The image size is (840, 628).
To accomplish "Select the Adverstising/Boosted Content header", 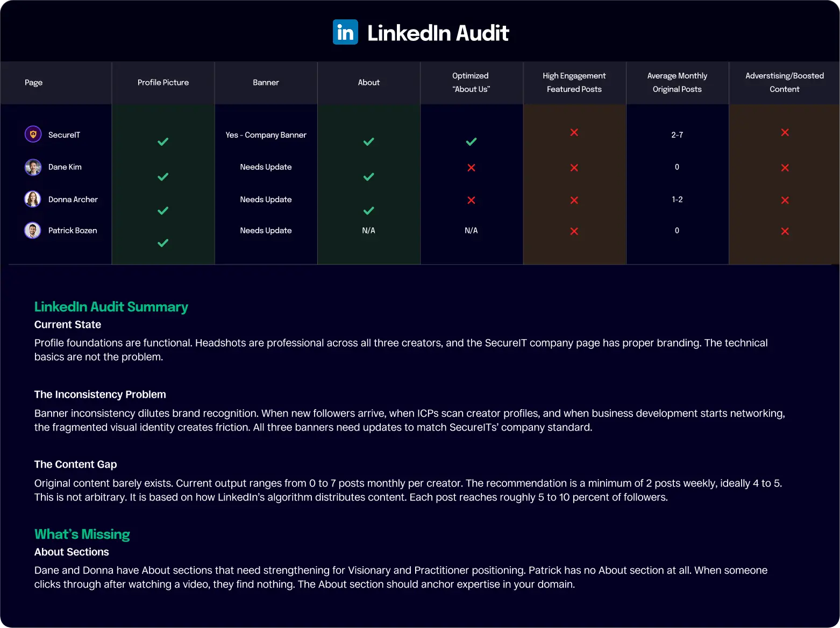I will (x=785, y=82).
